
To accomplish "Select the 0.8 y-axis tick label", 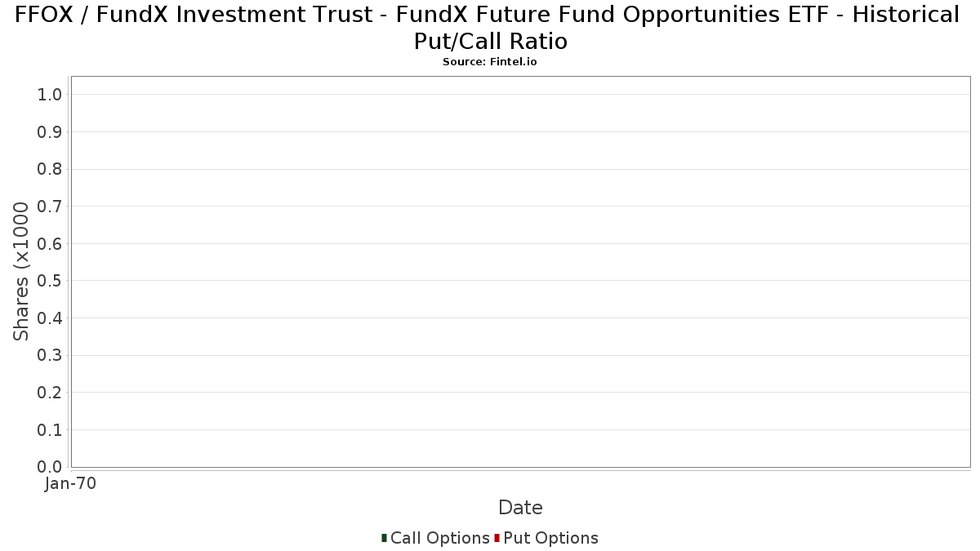I will click(x=50, y=169).
